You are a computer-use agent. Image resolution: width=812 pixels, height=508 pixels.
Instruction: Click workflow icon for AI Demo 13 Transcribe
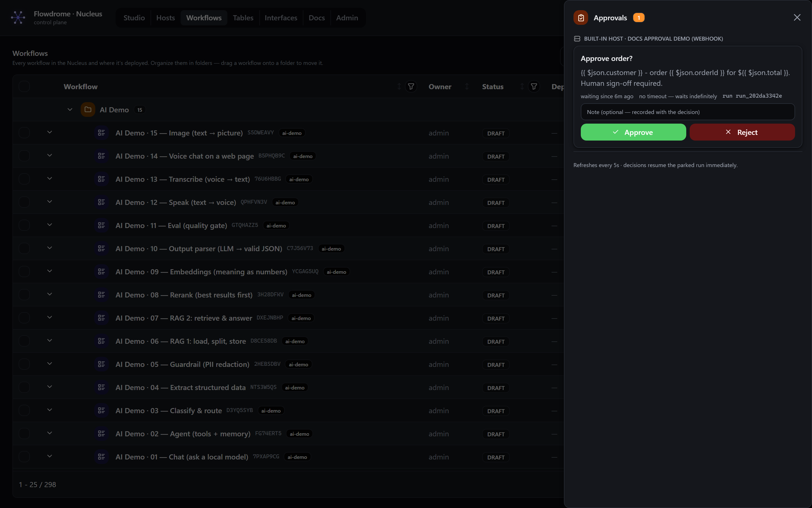[x=101, y=179]
